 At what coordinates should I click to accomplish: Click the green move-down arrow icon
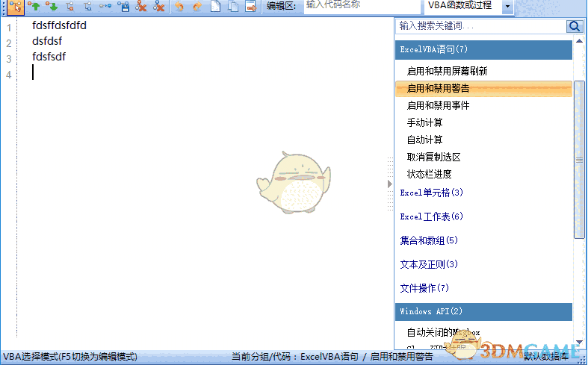(52, 6)
